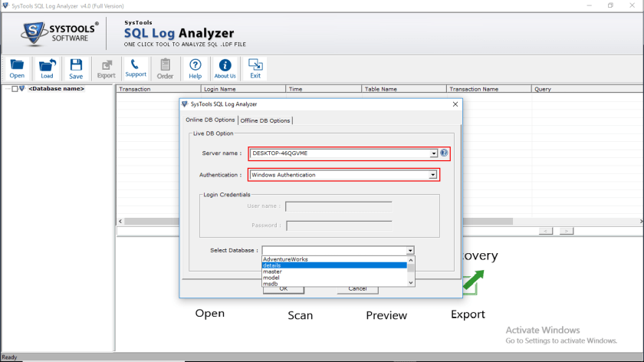644x362 pixels.
Task: Click the Exit toolbar icon
Action: pos(255,68)
